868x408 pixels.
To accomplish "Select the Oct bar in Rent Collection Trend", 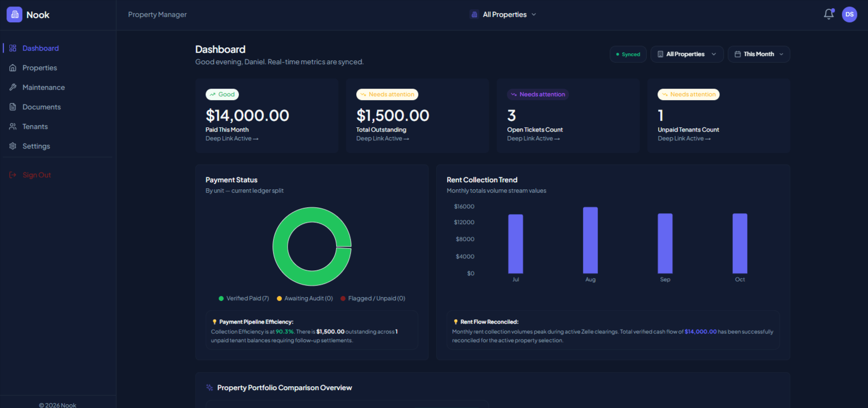I will (740, 243).
